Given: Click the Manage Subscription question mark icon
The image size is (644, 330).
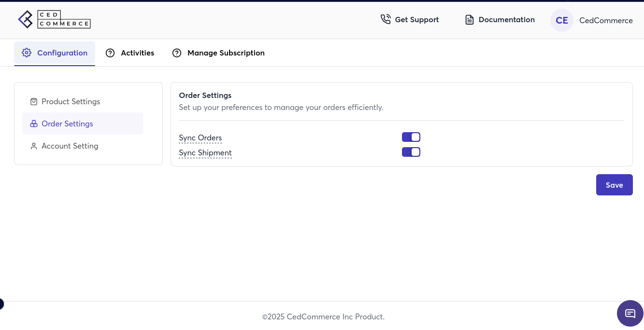Looking at the screenshot, I should pos(177,53).
